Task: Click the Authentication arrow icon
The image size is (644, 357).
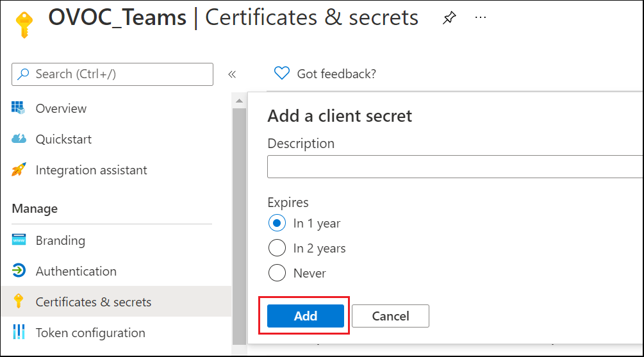Action: click(19, 271)
